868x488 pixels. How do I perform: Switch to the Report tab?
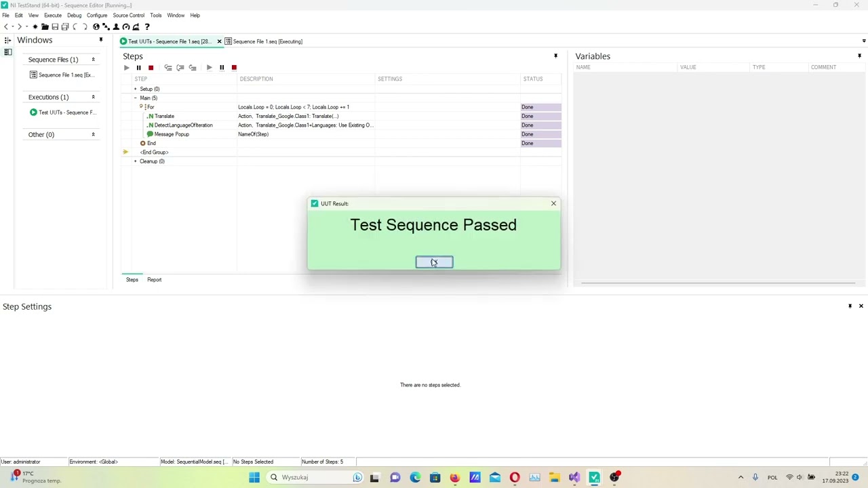click(x=154, y=279)
